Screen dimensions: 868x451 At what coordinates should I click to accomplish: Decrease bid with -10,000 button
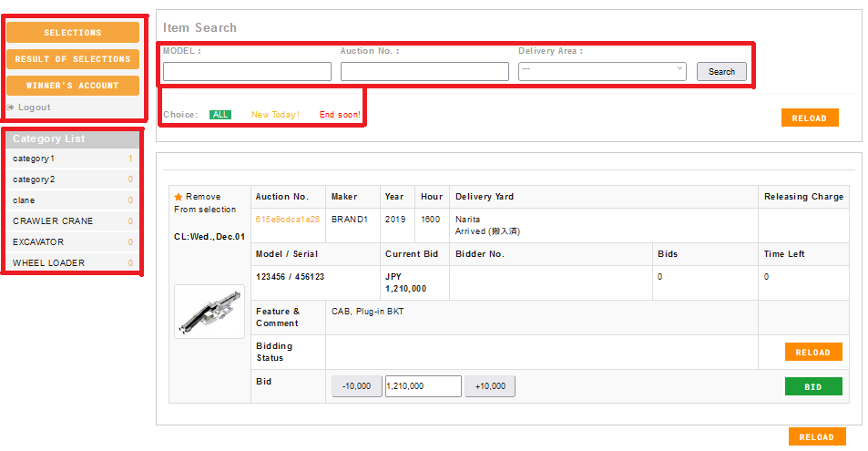tap(356, 386)
